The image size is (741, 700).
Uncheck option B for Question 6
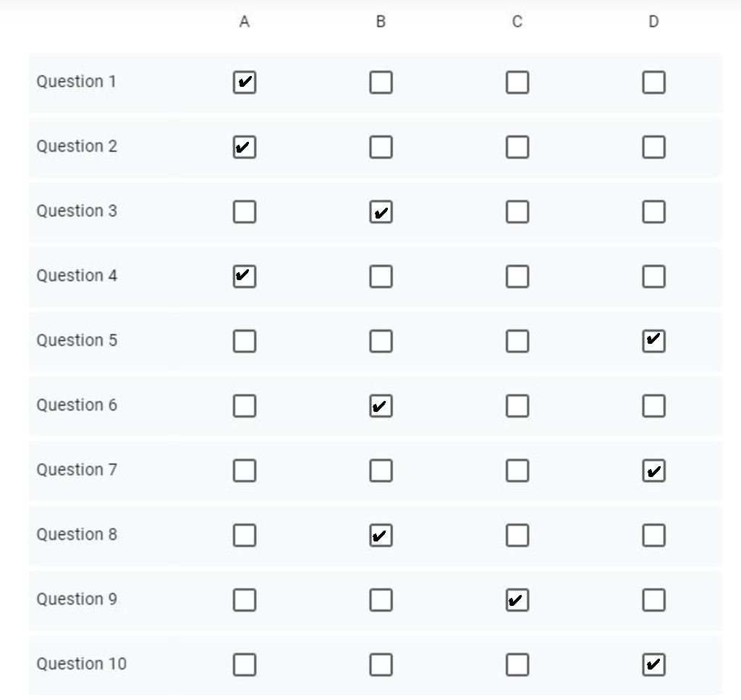tap(381, 406)
